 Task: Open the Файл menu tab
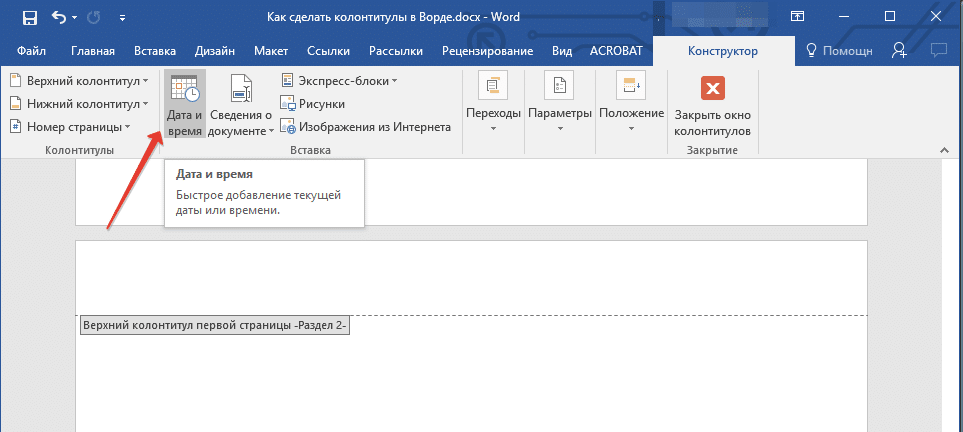pos(31,51)
